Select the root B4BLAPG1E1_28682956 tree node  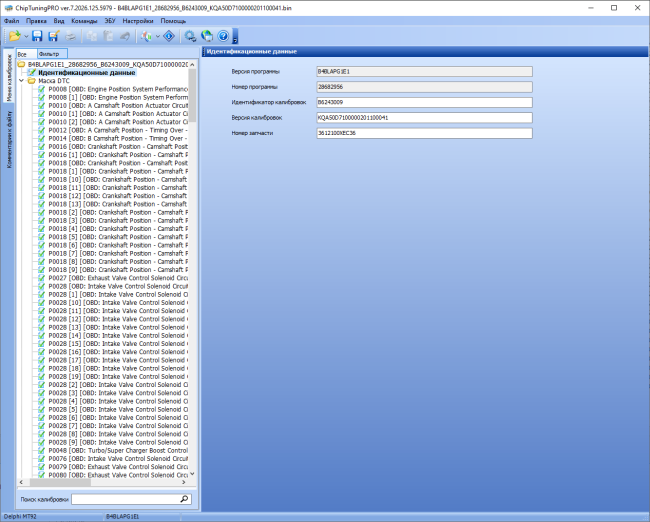(x=108, y=65)
